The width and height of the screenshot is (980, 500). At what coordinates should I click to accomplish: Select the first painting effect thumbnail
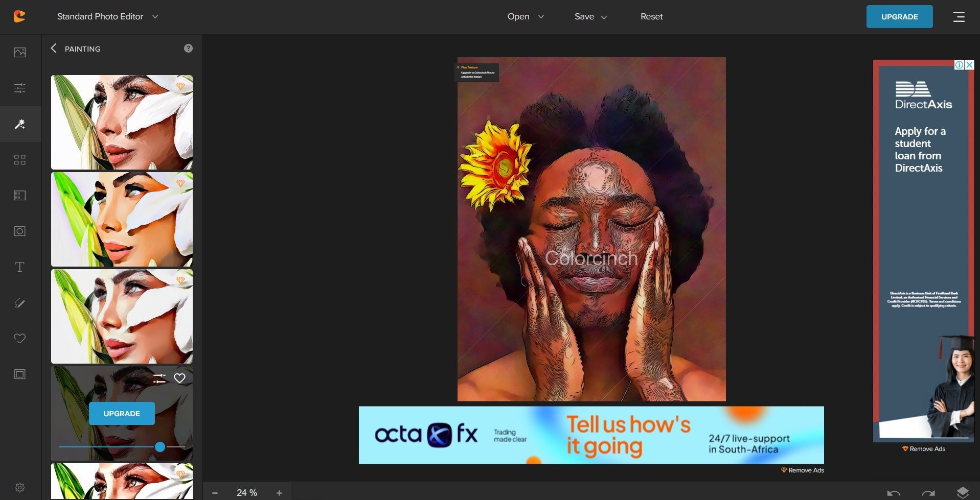point(122,122)
